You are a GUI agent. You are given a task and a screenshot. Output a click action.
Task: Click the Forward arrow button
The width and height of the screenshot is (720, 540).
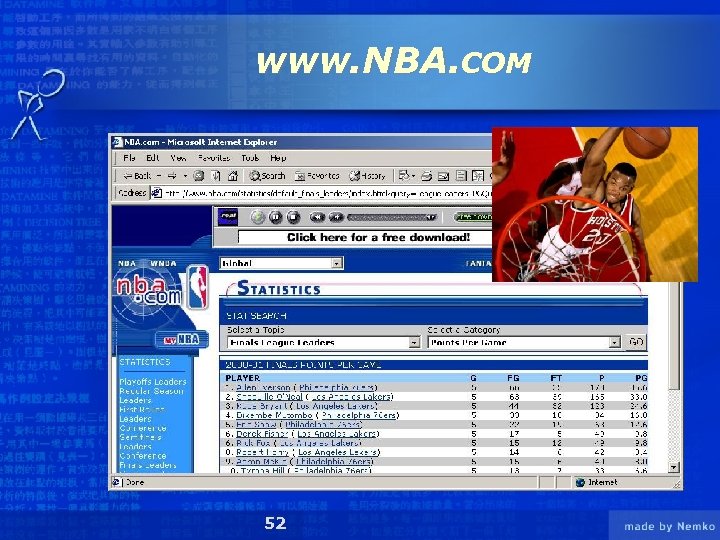[173, 175]
